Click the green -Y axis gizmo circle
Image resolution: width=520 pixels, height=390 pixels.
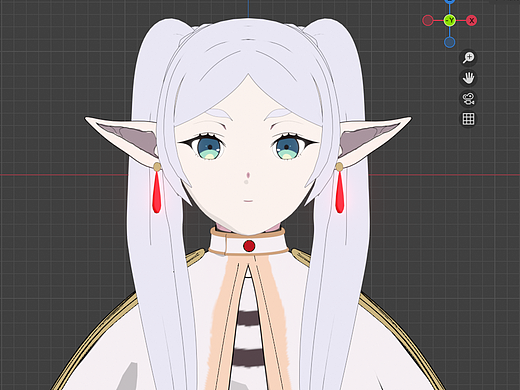(450, 21)
